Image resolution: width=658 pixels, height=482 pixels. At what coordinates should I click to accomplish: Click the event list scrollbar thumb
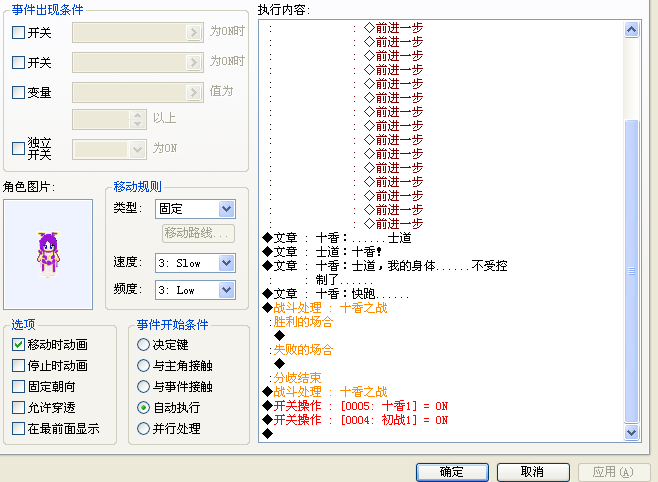tap(632, 271)
